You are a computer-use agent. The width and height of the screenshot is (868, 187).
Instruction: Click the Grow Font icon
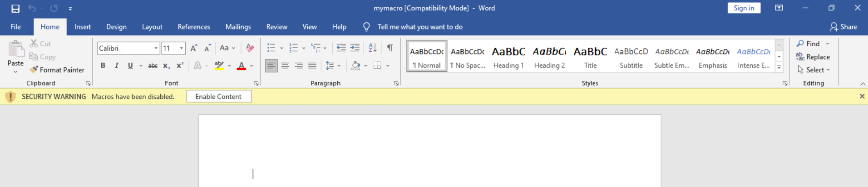point(194,48)
